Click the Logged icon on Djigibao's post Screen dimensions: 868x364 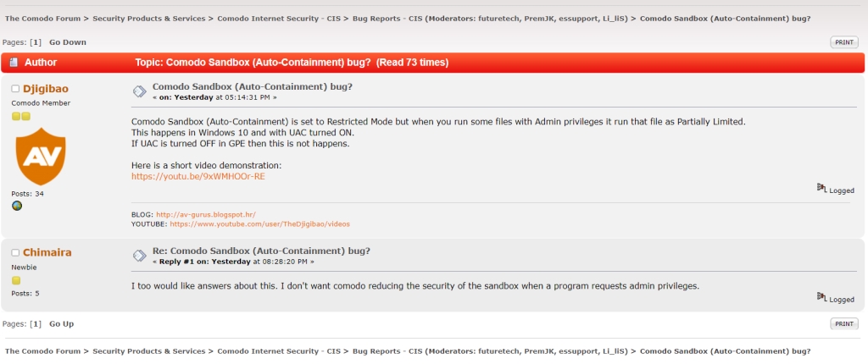coord(821,188)
